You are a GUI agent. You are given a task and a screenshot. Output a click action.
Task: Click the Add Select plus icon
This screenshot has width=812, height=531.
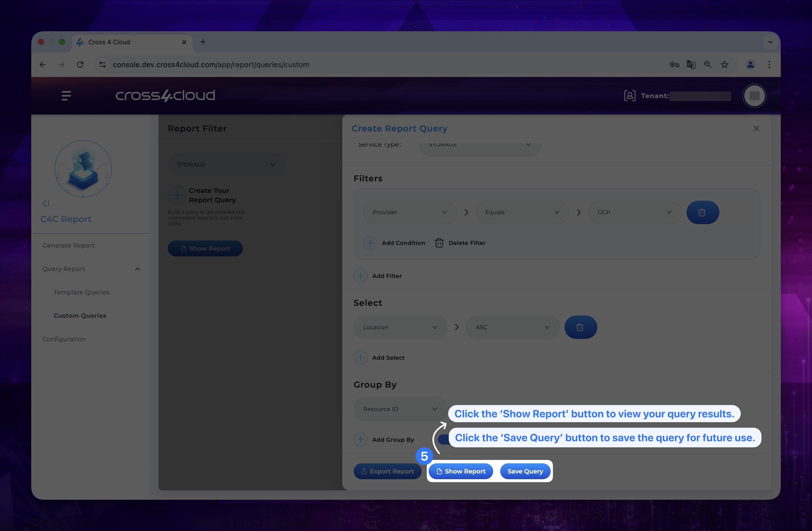coord(360,358)
